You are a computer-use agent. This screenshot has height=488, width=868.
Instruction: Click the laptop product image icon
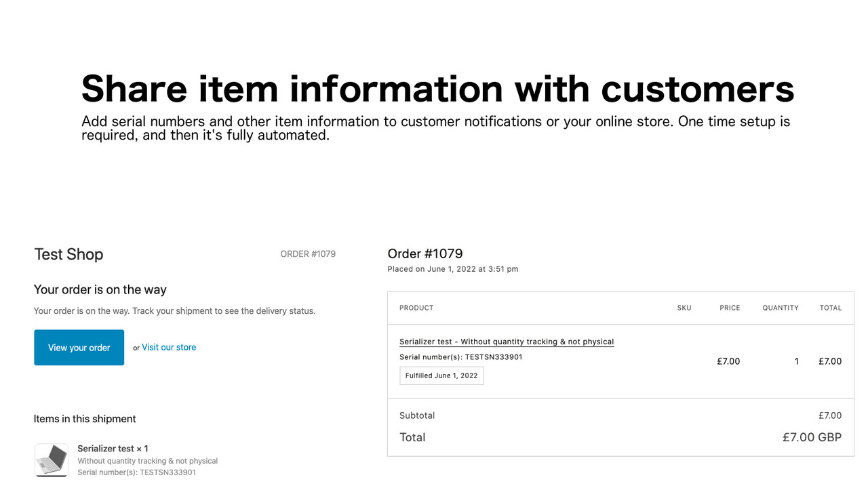[51, 460]
